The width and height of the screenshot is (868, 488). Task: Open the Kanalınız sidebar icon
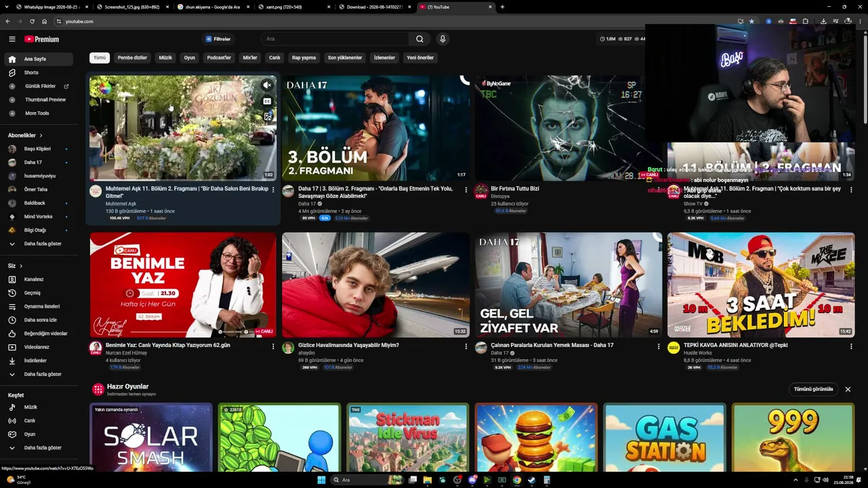12,279
